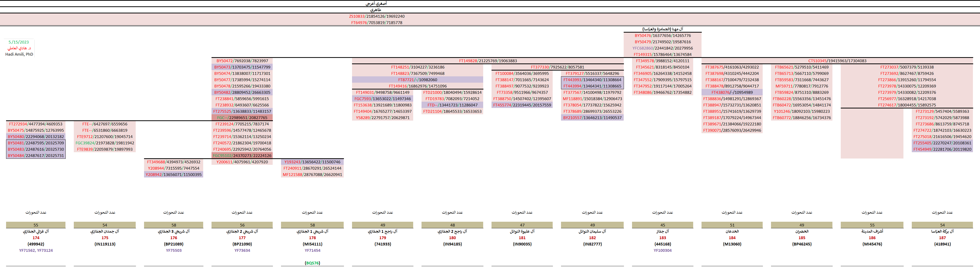Select the YF100304 label under column 183
980x270 pixels.
click(662, 251)
